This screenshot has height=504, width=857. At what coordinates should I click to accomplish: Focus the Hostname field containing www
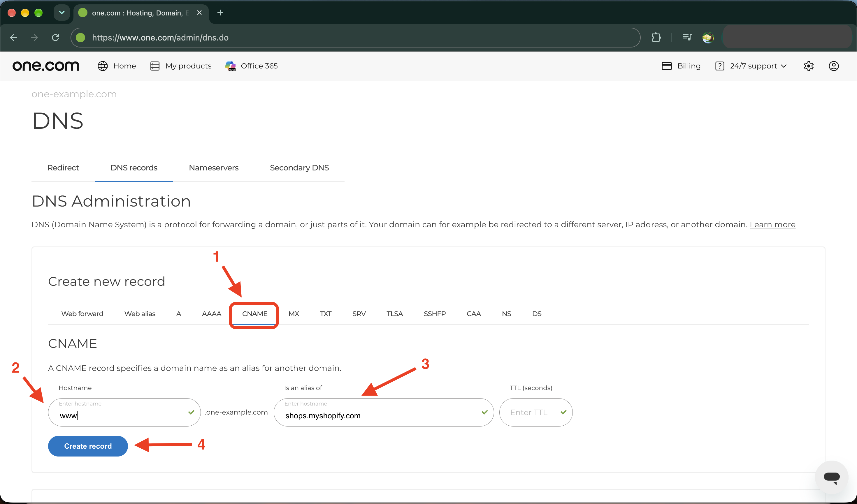(124, 412)
